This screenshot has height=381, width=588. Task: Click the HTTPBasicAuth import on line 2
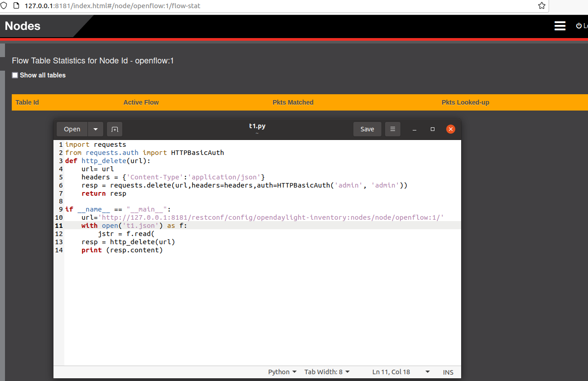tap(198, 153)
